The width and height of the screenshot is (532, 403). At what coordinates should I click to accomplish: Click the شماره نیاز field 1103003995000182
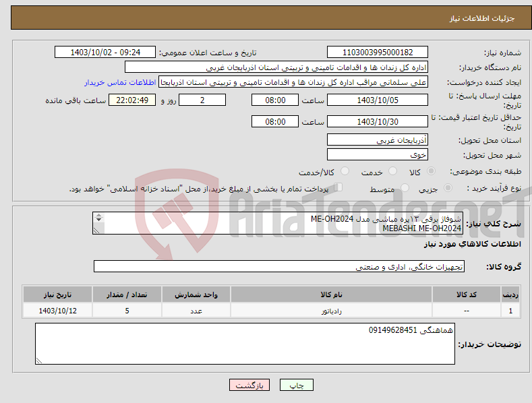378,53
